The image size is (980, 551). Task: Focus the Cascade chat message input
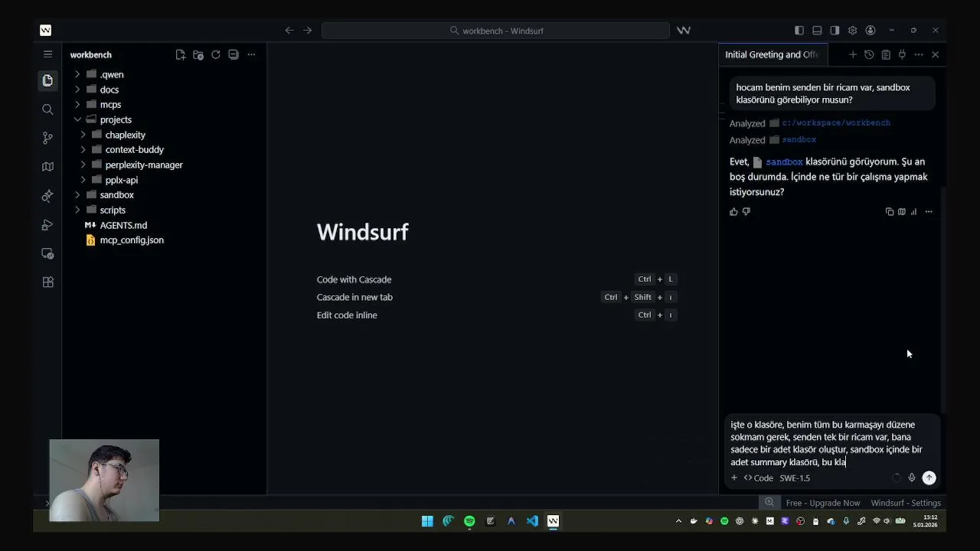831,443
